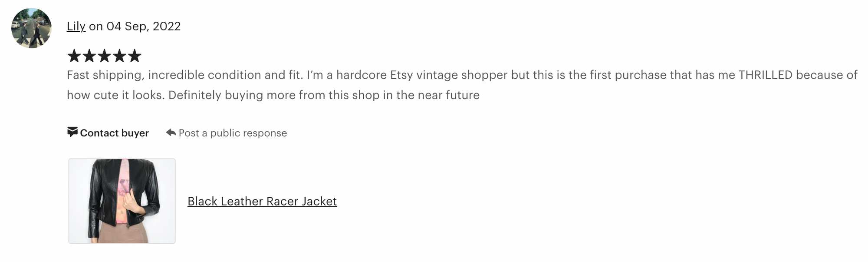Image resolution: width=868 pixels, height=262 pixels.
Task: Click the fourth rating star
Action: [119, 56]
